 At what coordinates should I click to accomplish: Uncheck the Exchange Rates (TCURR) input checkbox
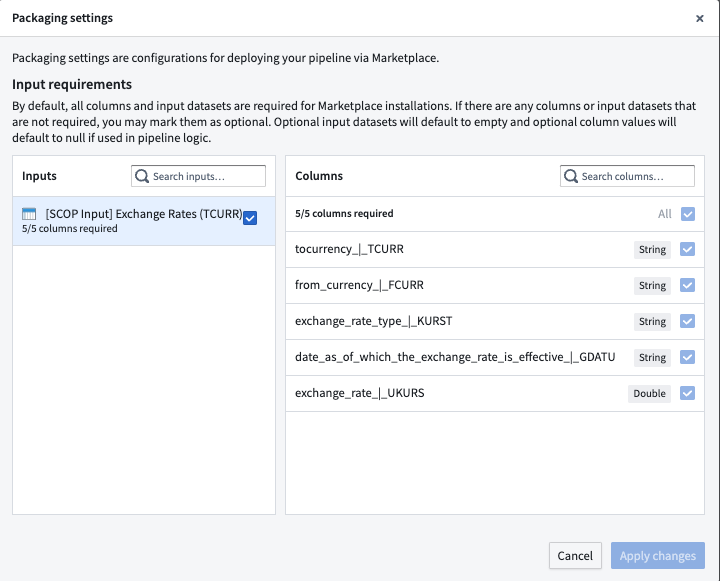coord(250,218)
